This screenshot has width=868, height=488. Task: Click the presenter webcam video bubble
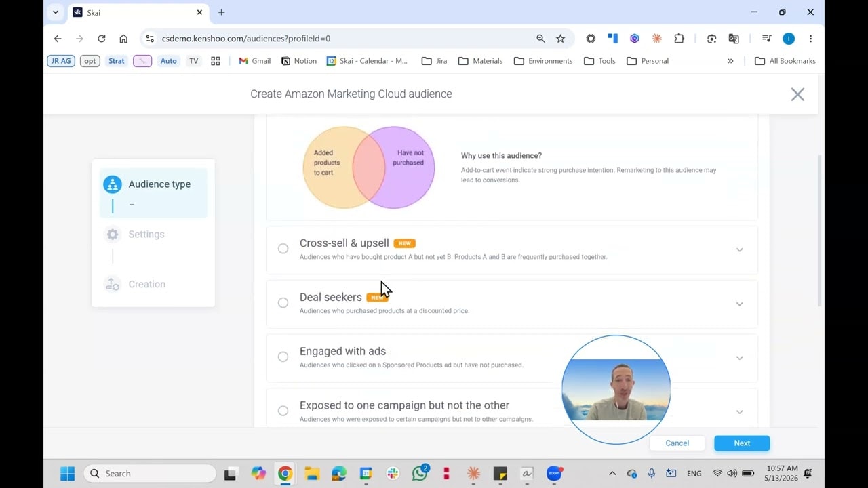[x=616, y=390]
